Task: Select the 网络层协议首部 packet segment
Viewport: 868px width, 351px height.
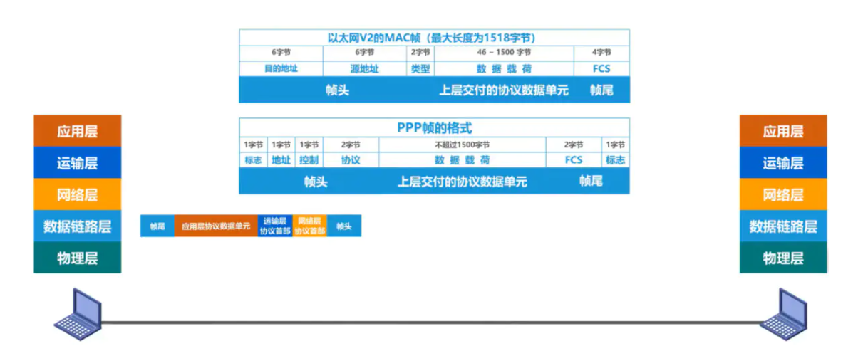Action: click(310, 226)
